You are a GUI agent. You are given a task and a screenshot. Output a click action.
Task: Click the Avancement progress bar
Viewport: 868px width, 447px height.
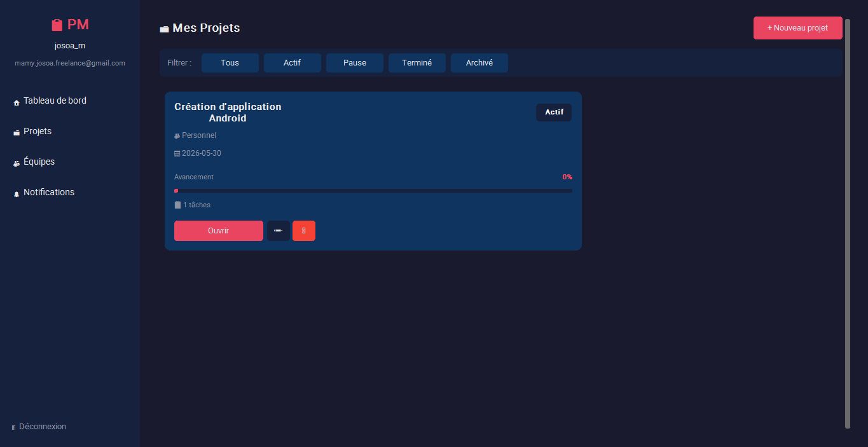coord(373,191)
